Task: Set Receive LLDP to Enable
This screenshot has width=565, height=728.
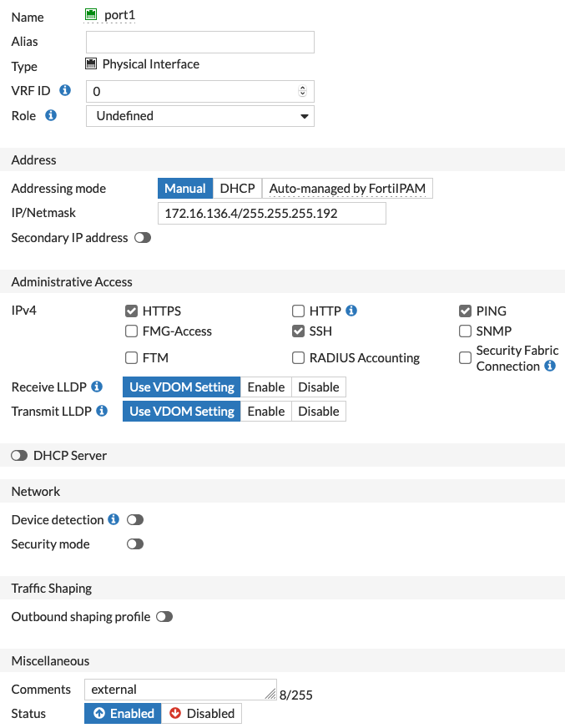Action: (x=266, y=387)
